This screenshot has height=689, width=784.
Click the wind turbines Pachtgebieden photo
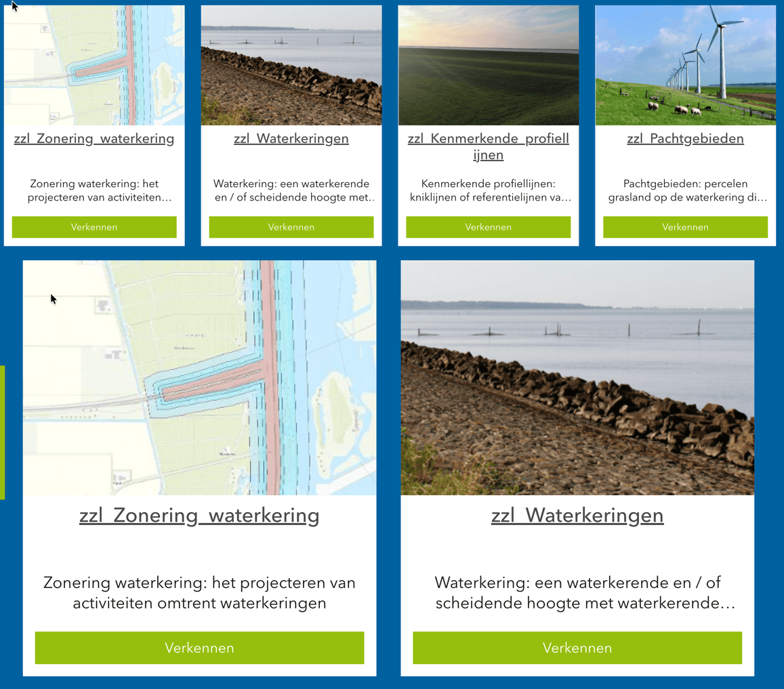pyautogui.click(x=685, y=66)
